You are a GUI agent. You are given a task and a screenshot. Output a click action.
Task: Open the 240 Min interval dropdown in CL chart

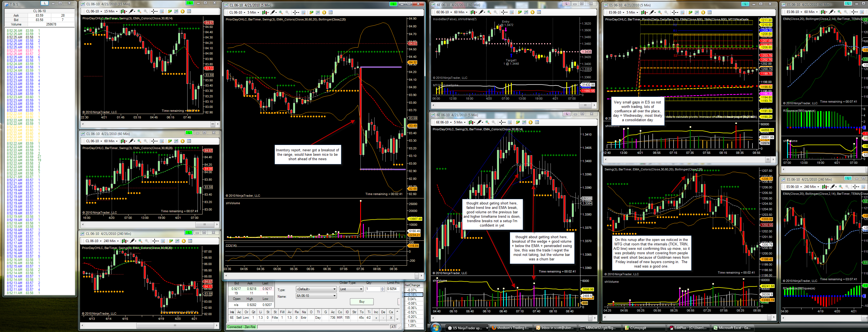point(111,241)
